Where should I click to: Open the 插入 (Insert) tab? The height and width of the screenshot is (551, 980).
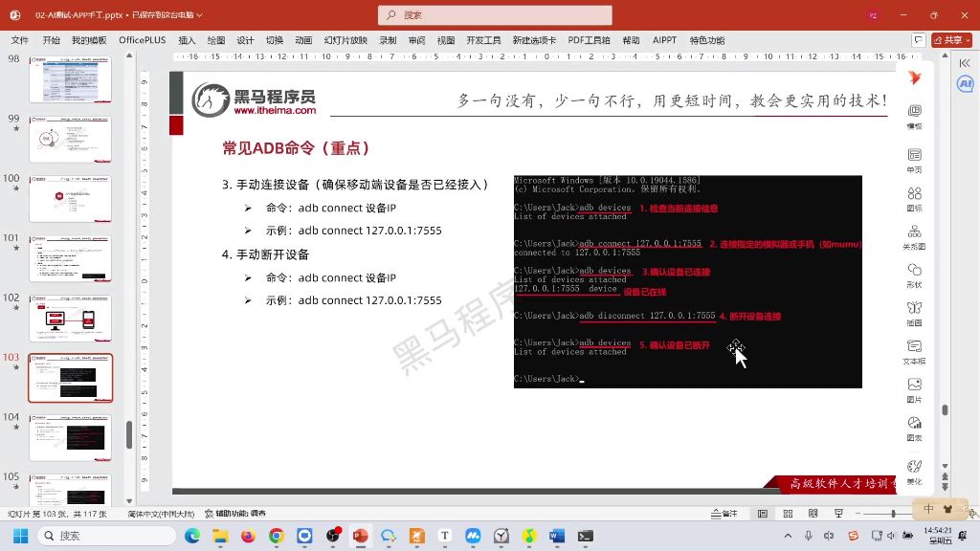187,40
